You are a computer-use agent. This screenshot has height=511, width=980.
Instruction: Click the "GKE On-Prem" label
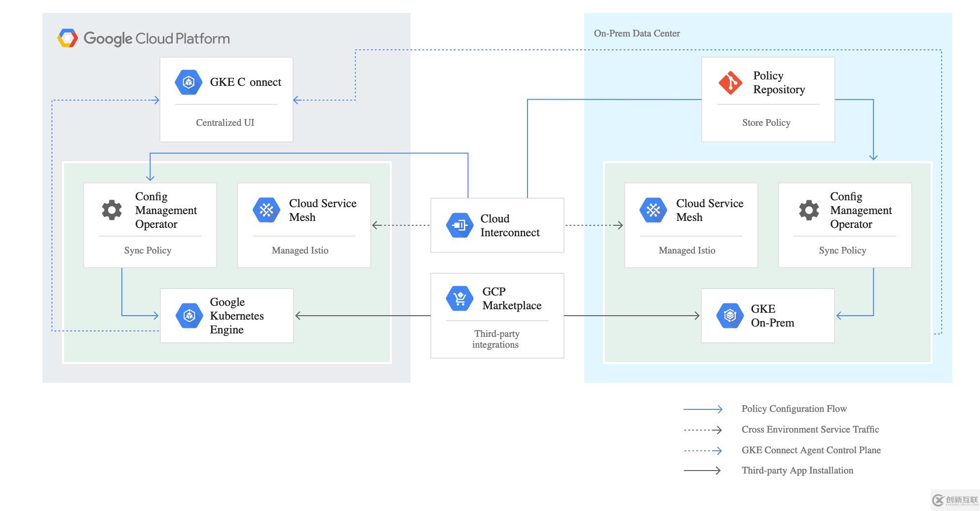(773, 316)
